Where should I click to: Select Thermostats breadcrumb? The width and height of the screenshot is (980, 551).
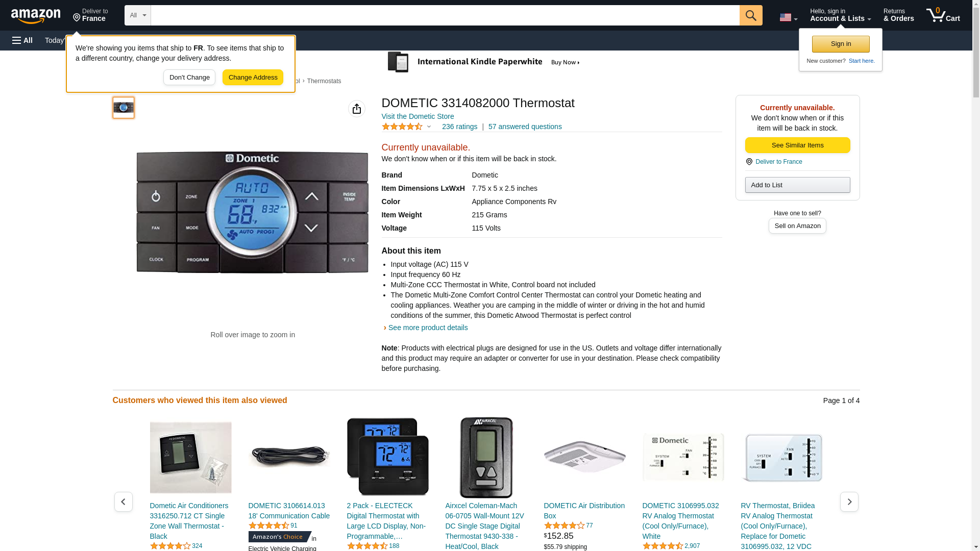click(x=324, y=81)
